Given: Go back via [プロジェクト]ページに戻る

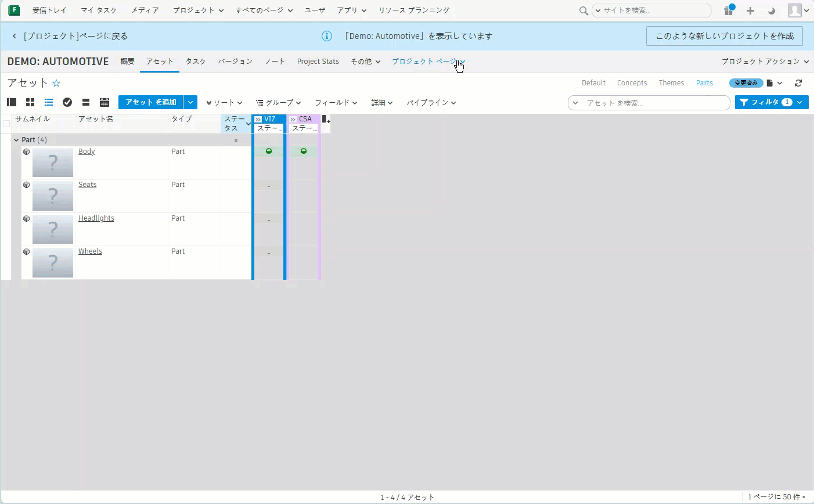Looking at the screenshot, I should [x=70, y=36].
